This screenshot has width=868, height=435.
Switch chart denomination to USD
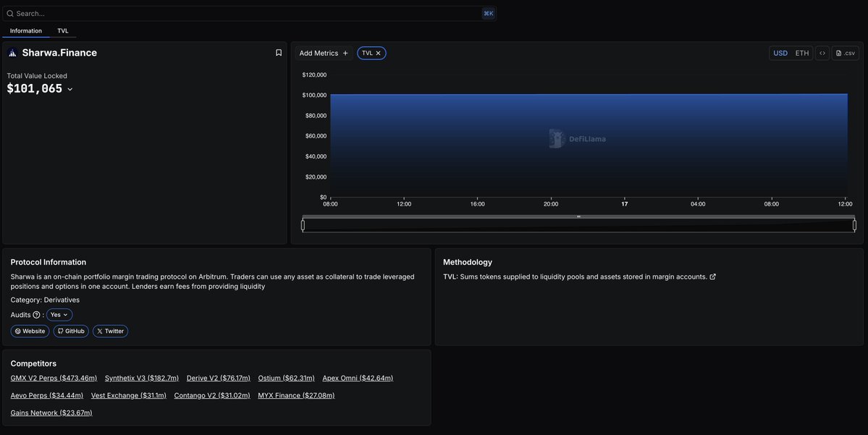tap(780, 53)
